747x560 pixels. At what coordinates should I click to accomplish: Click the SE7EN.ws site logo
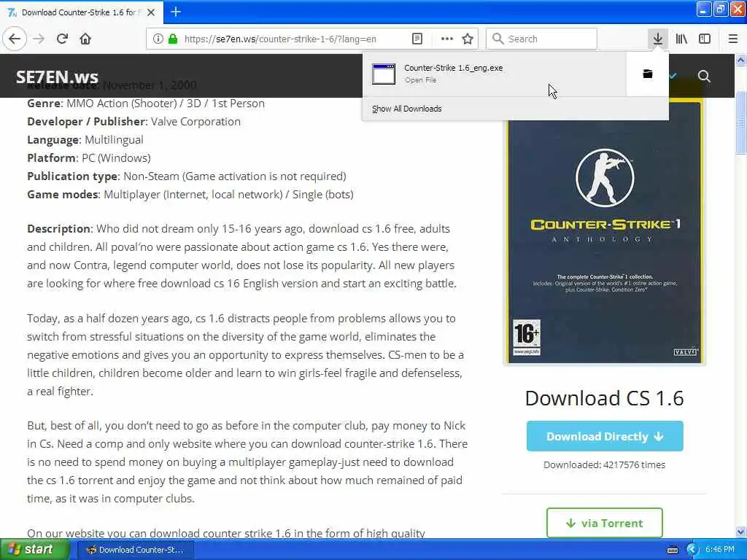(x=57, y=77)
